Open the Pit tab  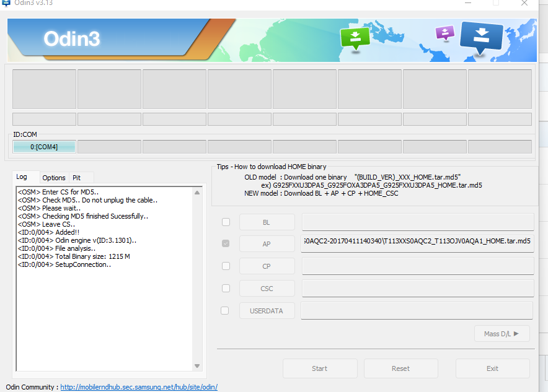[76, 178]
